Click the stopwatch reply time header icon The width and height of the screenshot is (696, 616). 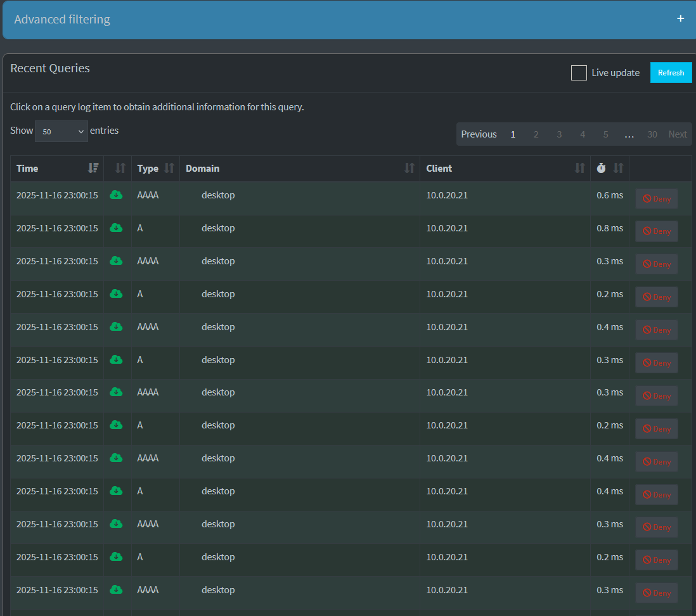tap(601, 168)
